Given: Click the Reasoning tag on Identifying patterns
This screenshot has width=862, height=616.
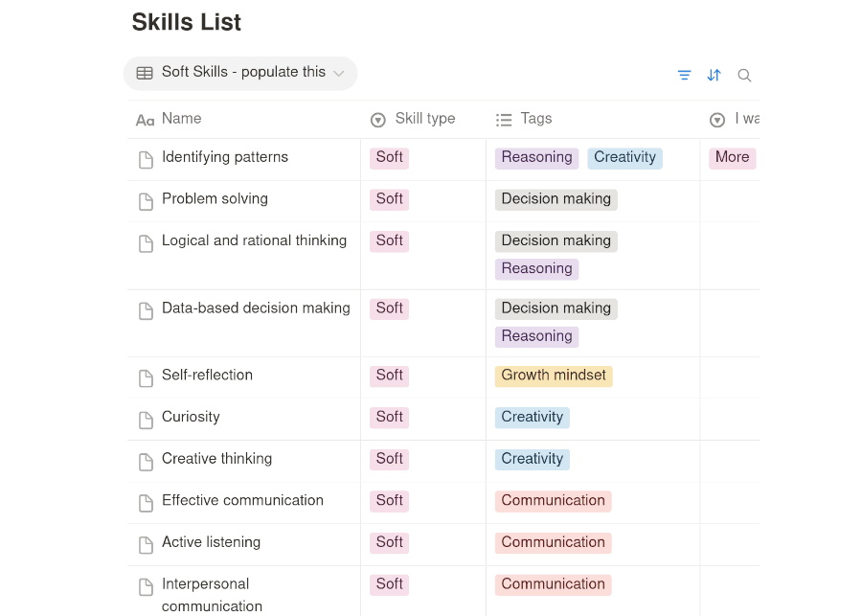Looking at the screenshot, I should tap(536, 158).
